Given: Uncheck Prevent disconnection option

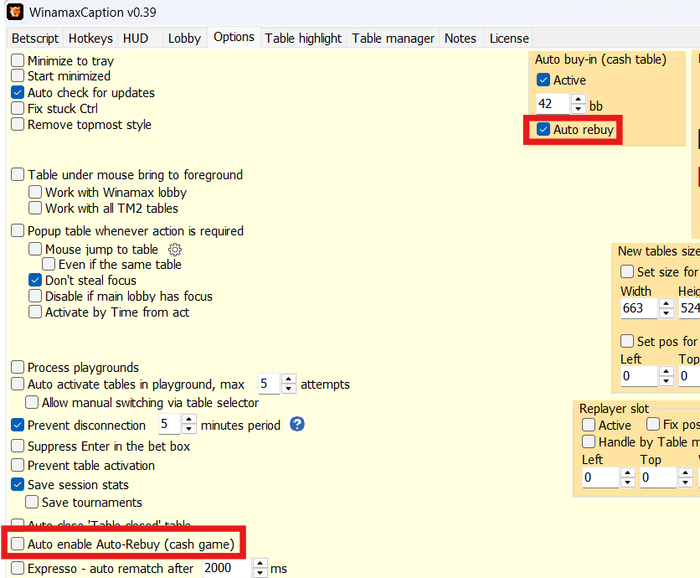Looking at the screenshot, I should (17, 425).
